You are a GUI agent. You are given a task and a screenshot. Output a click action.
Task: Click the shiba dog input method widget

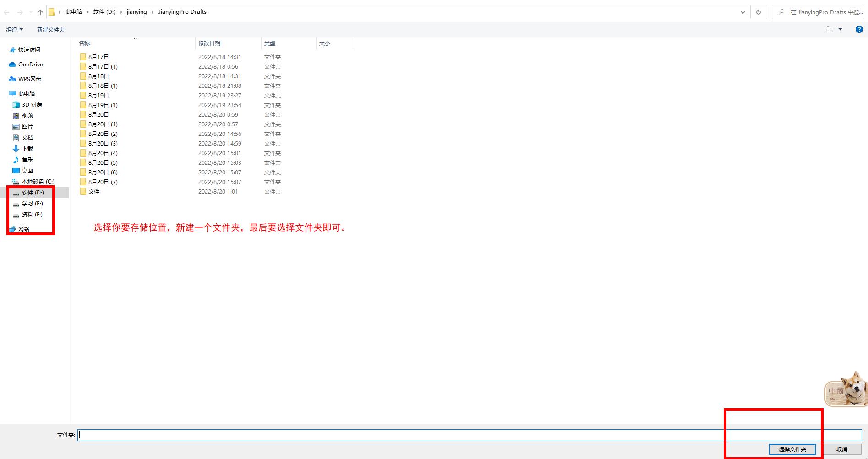tap(846, 389)
